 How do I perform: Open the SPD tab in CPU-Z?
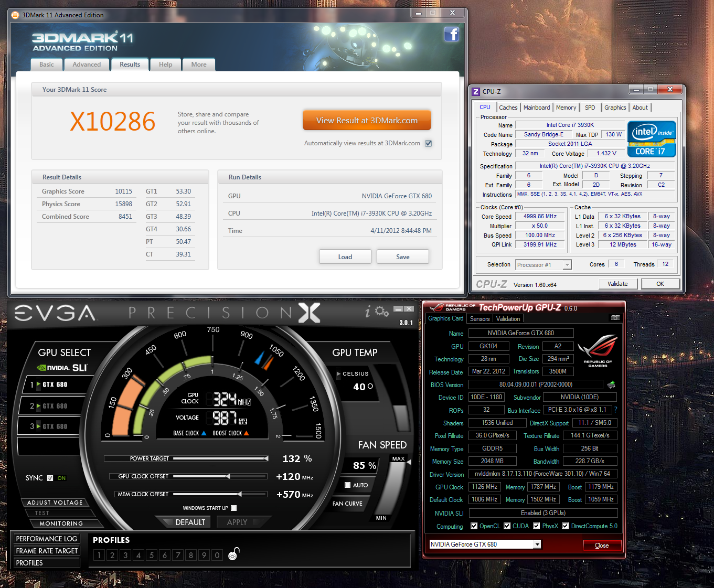coord(590,108)
